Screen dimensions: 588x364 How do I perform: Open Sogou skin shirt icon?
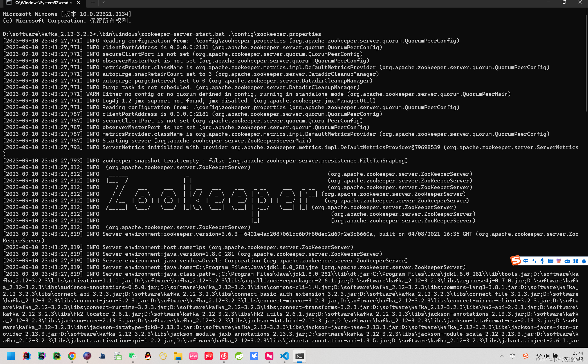(559, 261)
